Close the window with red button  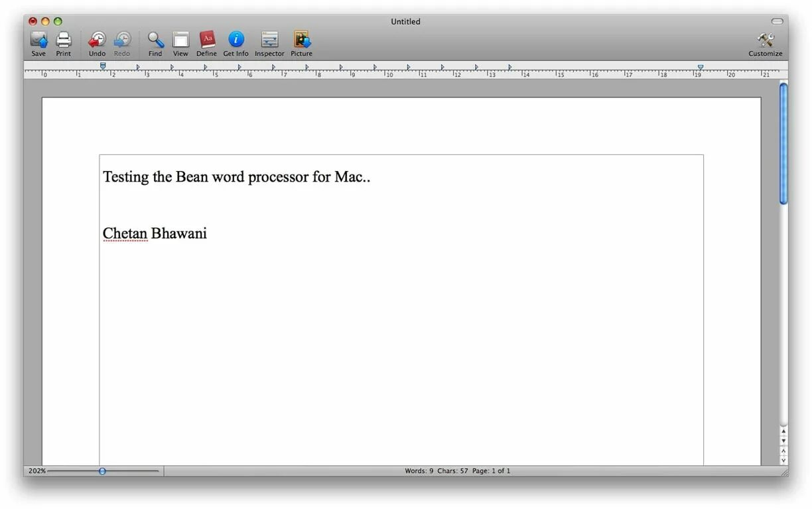pos(33,22)
